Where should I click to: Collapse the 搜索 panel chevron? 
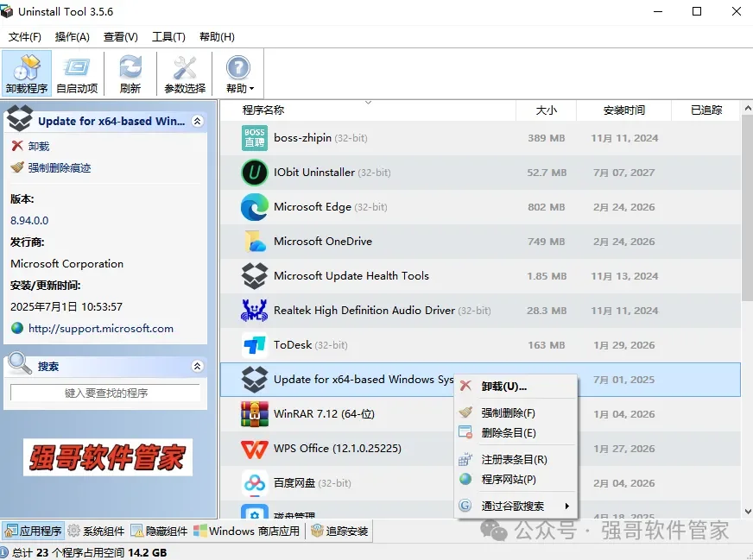point(198,366)
